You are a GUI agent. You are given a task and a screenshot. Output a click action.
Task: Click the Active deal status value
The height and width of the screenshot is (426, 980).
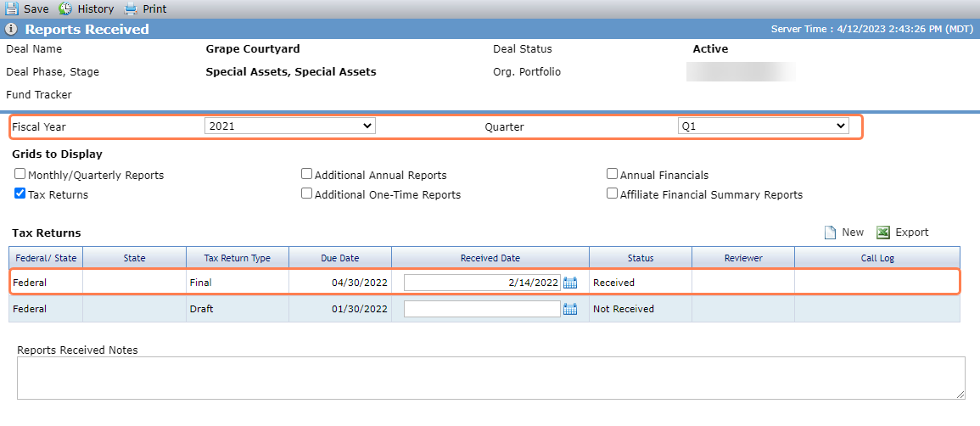pos(711,48)
